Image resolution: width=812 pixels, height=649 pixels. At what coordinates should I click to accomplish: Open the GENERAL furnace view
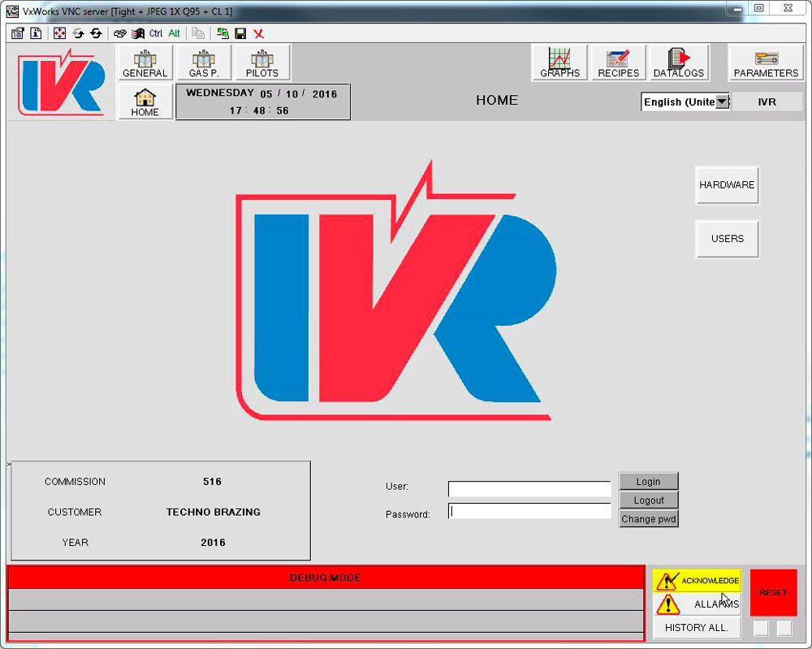click(x=145, y=63)
